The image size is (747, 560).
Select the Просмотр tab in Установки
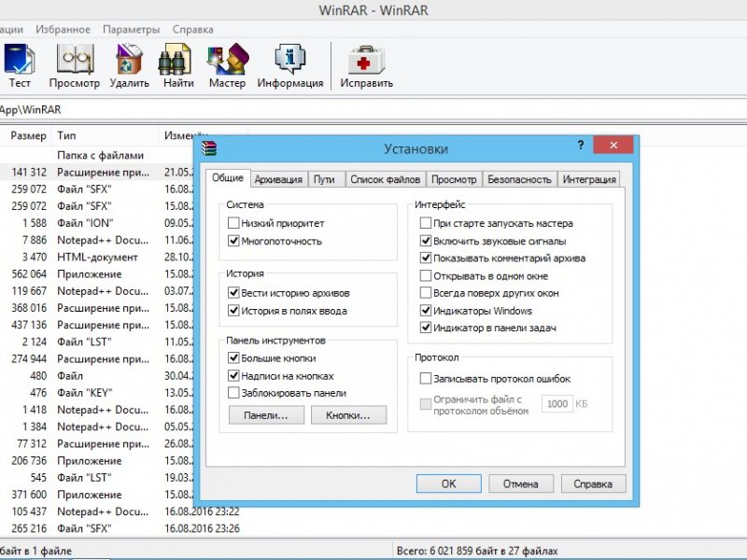[x=454, y=179]
